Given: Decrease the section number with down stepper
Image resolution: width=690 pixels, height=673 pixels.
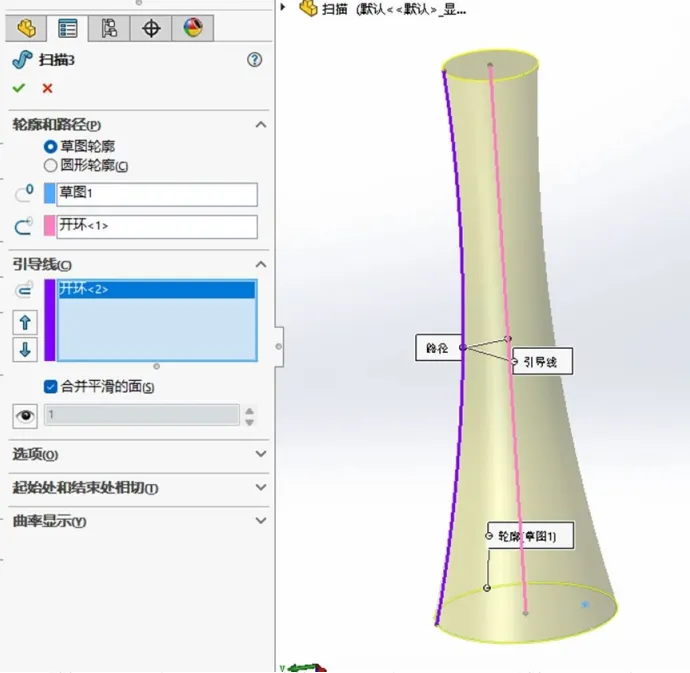Looking at the screenshot, I should pos(250,423).
